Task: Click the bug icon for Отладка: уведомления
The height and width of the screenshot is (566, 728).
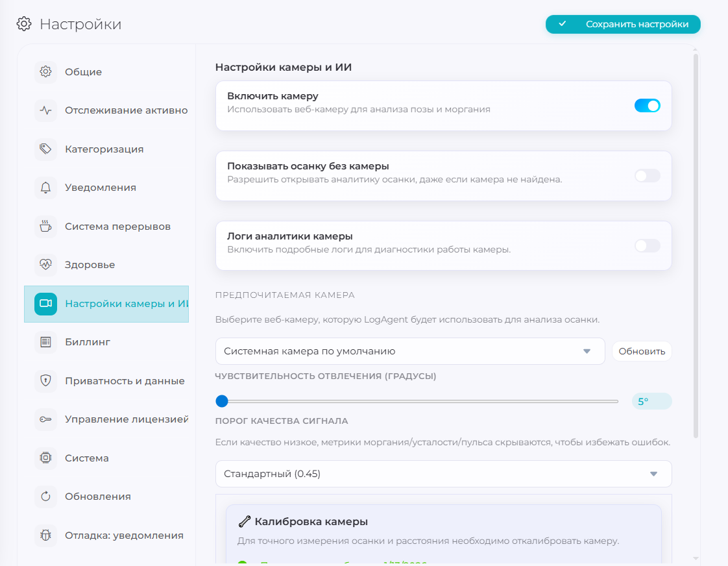Action: (45, 535)
